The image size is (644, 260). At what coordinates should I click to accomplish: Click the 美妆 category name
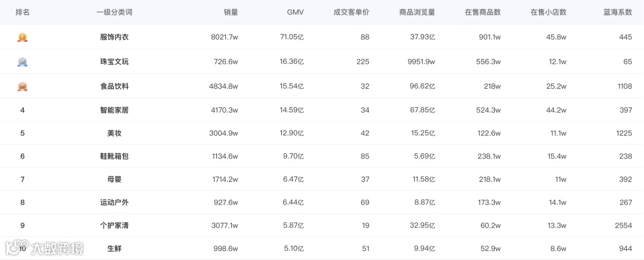coord(114,133)
